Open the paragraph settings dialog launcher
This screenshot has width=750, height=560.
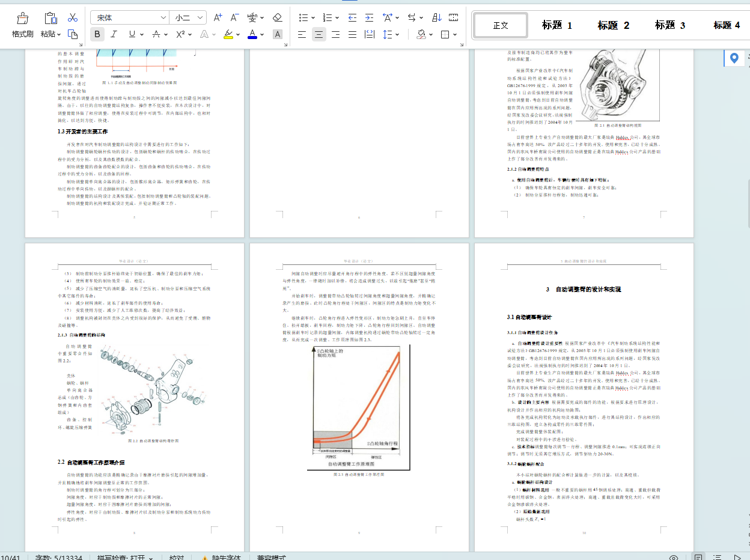point(461,44)
